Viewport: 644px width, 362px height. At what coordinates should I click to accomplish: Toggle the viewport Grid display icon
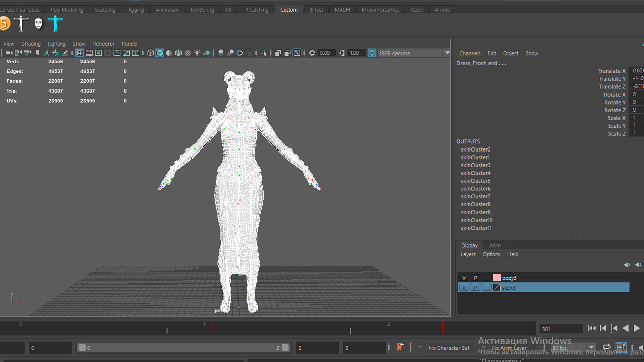click(x=79, y=53)
